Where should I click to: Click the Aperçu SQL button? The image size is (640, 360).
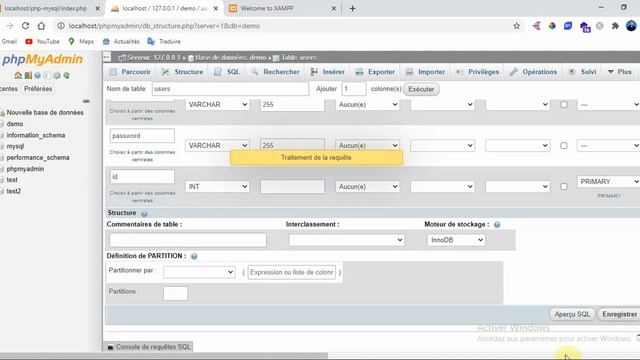pos(572,314)
